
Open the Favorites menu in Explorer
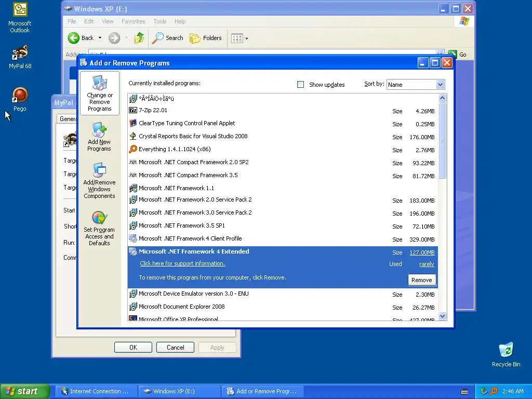pos(134,21)
